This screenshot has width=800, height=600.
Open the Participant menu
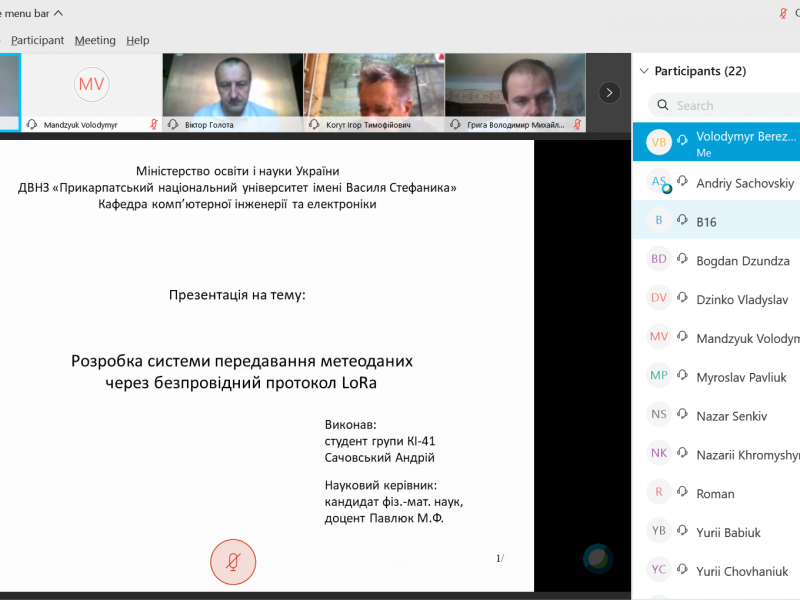37,40
